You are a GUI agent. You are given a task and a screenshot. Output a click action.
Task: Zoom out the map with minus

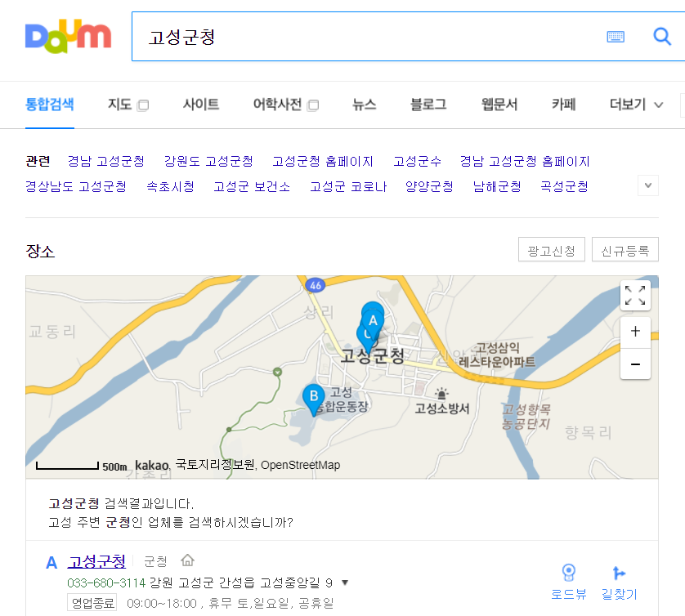(635, 364)
